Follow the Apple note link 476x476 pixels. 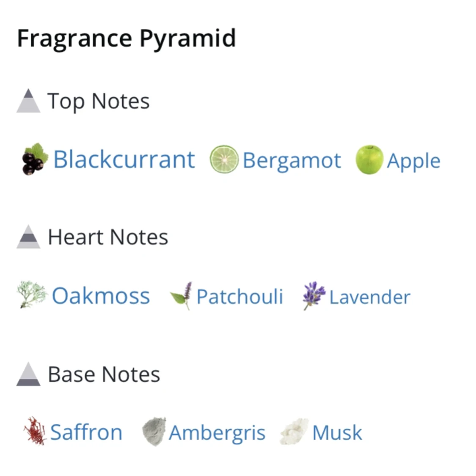[x=413, y=161]
